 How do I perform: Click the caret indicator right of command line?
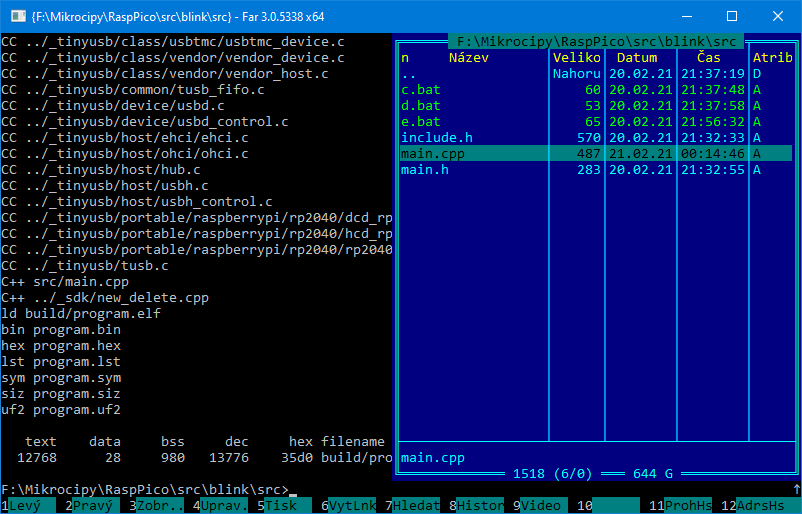[x=795, y=490]
